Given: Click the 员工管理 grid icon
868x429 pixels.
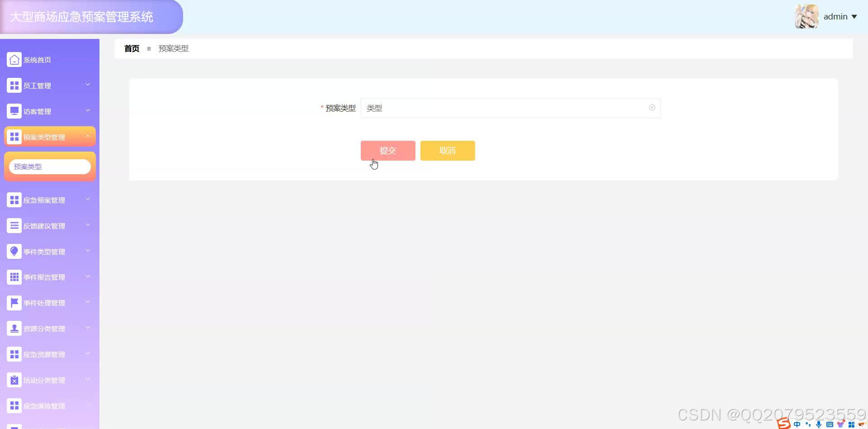Looking at the screenshot, I should point(14,86).
